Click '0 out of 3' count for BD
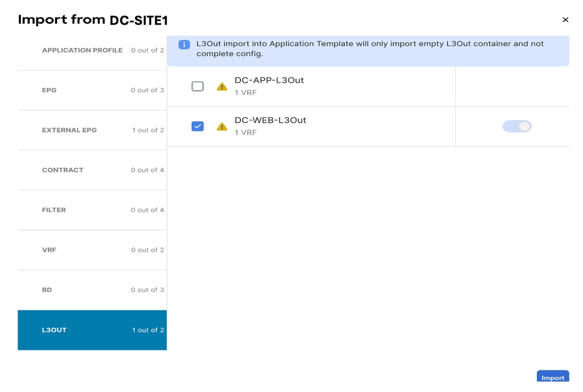 coord(147,290)
